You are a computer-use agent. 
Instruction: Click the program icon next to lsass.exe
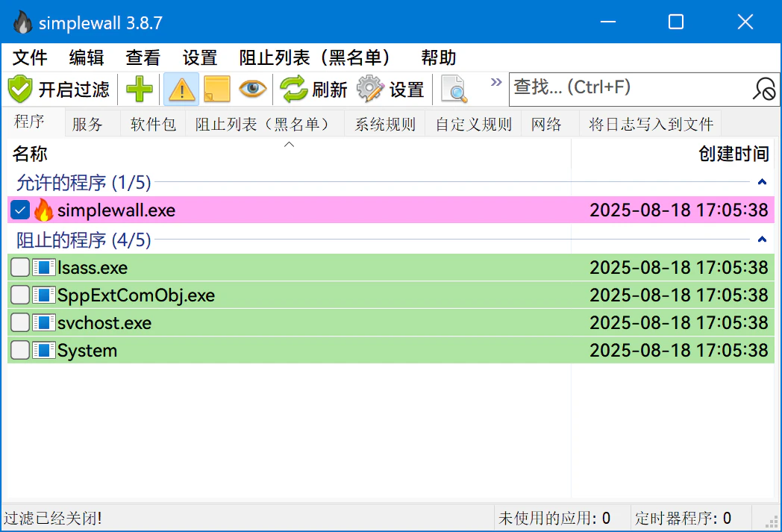click(44, 268)
